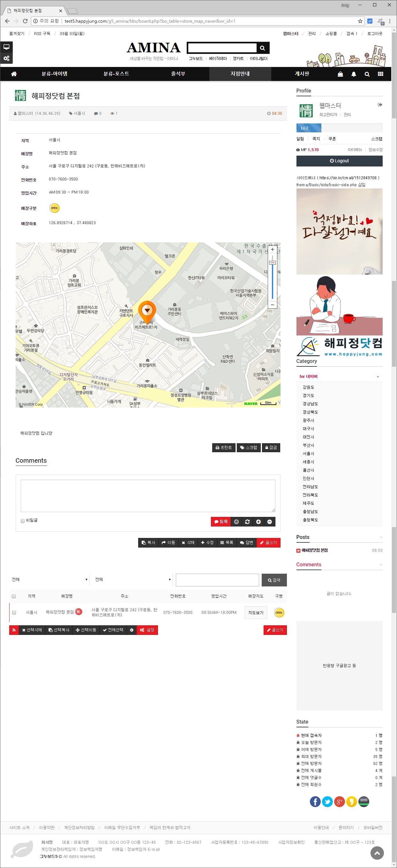Bookmark the page with the address bar star
The image size is (397, 868).
coord(360,21)
